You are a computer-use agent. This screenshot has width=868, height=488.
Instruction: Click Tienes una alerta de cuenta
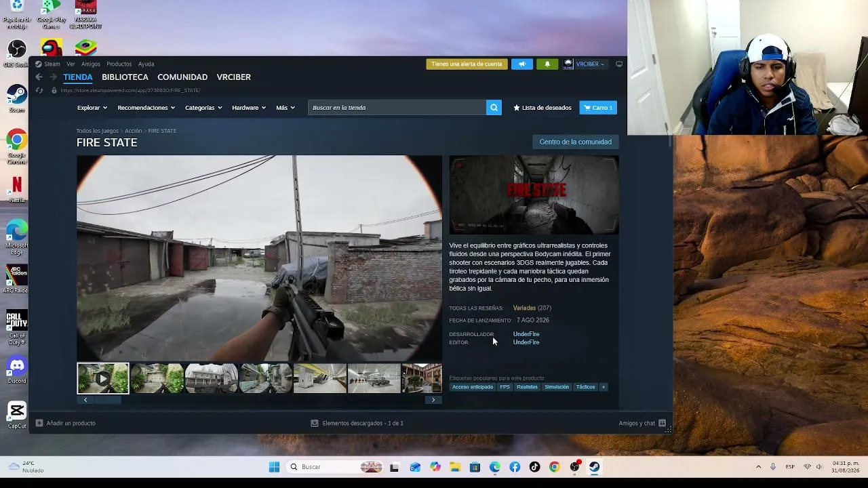(467, 64)
